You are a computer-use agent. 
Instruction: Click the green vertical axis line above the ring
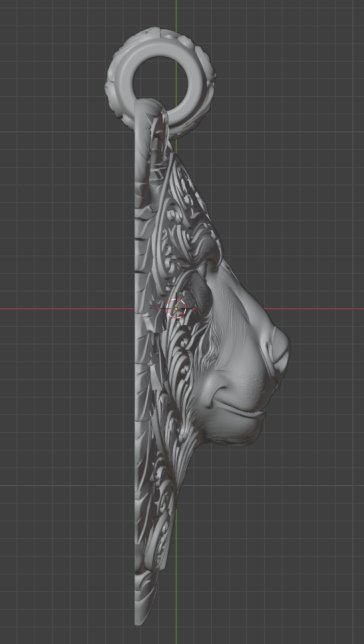pyautogui.click(x=176, y=13)
